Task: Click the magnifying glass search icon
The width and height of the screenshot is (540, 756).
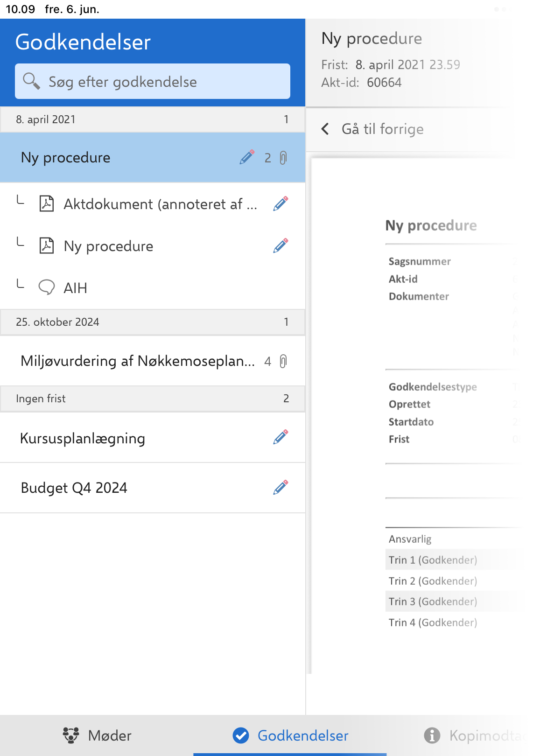Action: coord(31,81)
